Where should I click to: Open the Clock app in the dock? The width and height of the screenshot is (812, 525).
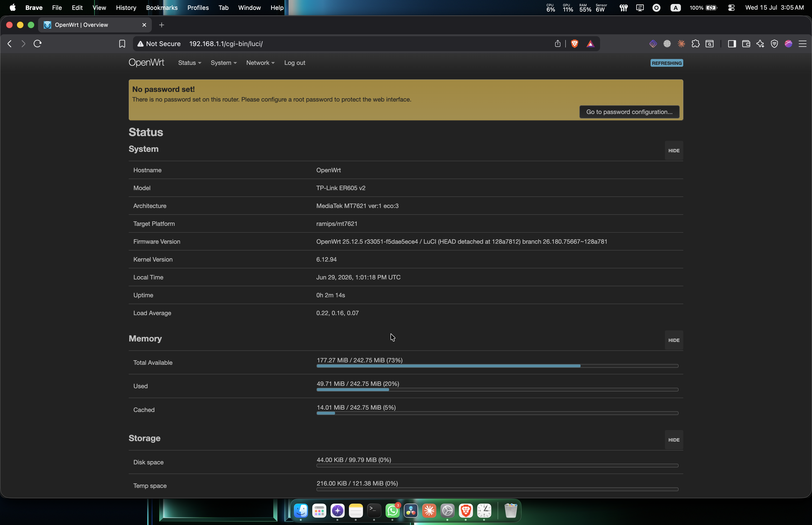pyautogui.click(x=484, y=511)
